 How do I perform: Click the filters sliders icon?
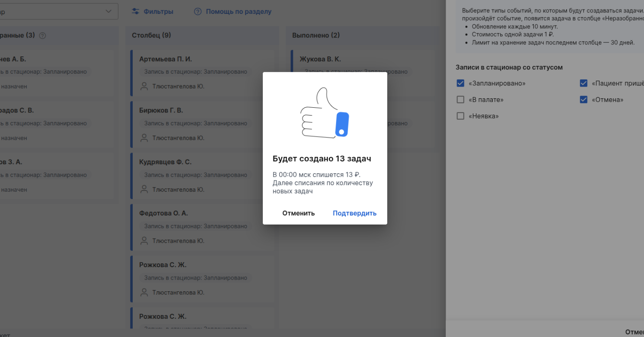pos(135,12)
